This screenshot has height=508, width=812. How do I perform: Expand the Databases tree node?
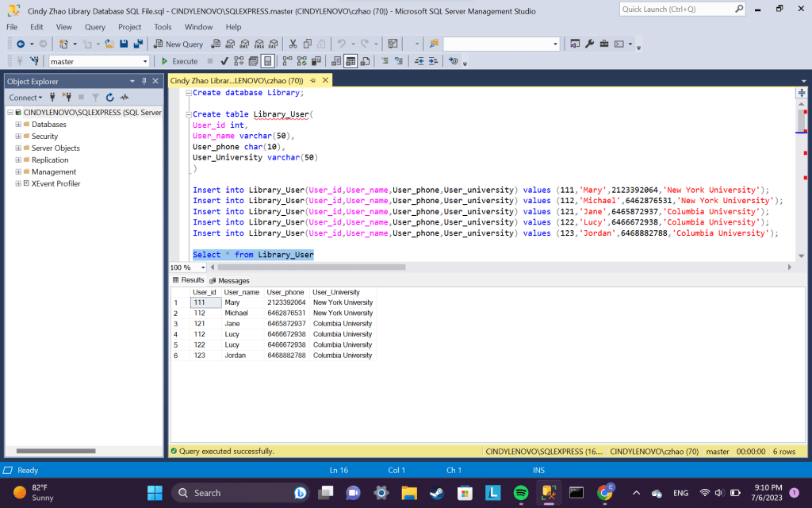pyautogui.click(x=18, y=125)
